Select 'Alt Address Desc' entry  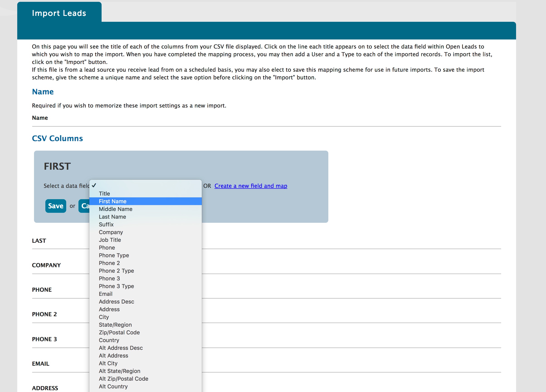pos(121,348)
